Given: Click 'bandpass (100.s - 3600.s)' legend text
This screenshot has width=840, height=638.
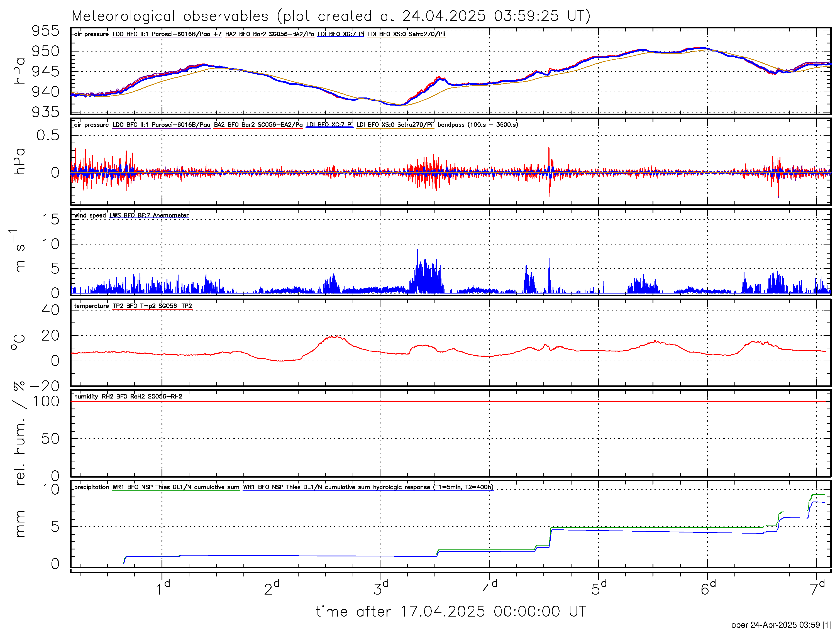Looking at the screenshot, I should point(478,125).
